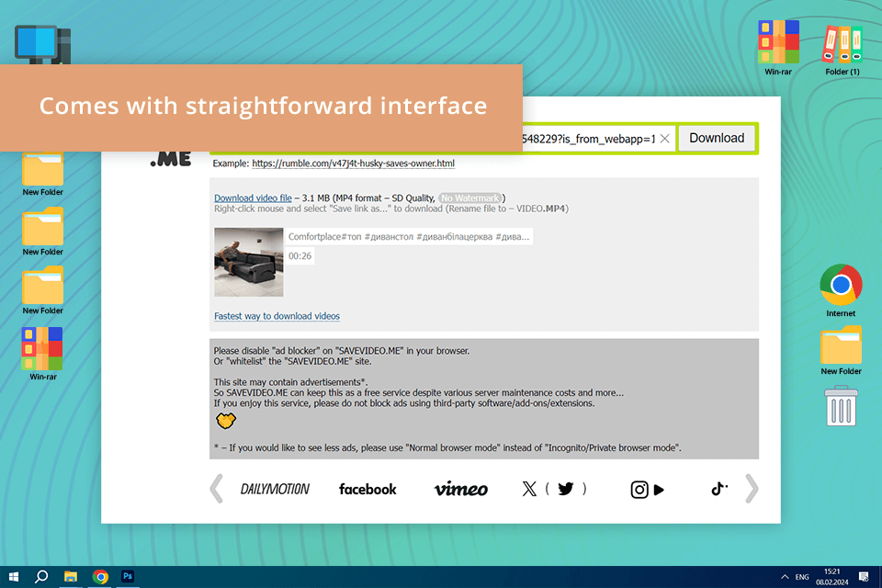This screenshot has height=588, width=882.
Task: Choose the Vimeo logo
Action: (460, 490)
